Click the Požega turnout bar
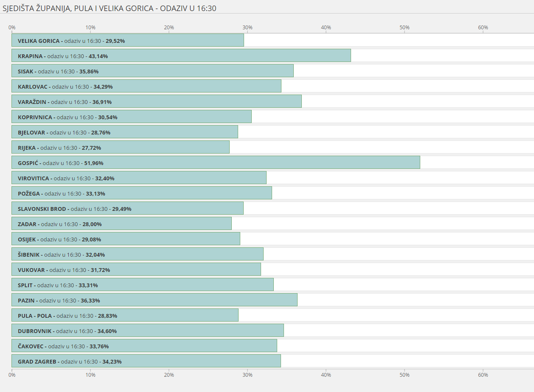534x392 pixels. tap(142, 193)
